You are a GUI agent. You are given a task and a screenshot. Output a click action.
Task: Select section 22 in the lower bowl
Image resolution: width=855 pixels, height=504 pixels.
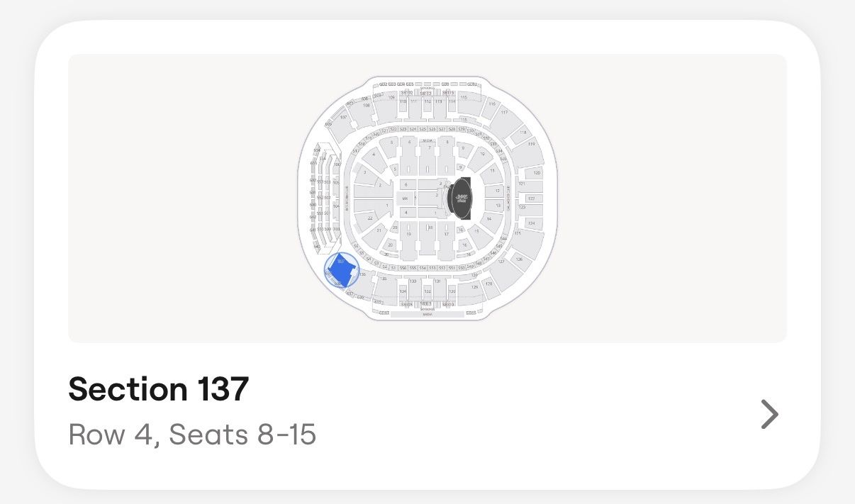(x=370, y=218)
